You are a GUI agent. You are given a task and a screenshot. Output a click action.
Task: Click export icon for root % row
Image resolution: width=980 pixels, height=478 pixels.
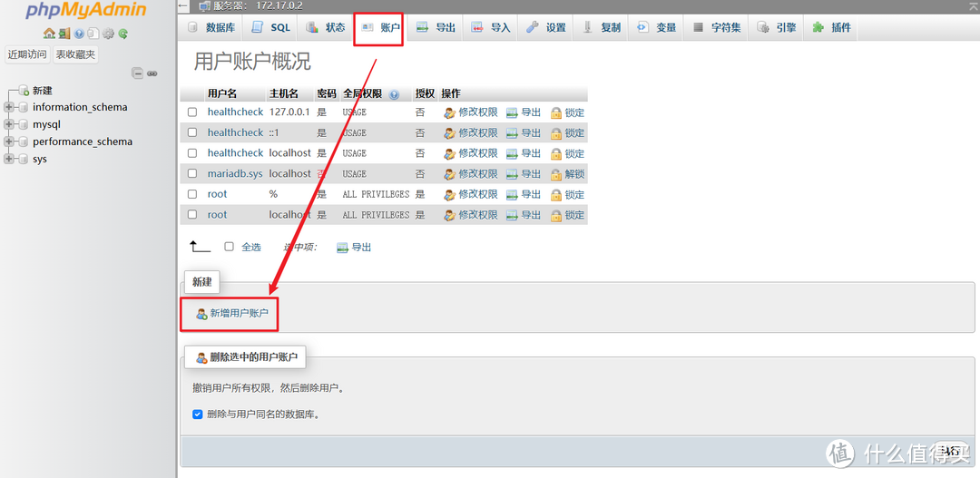point(512,195)
